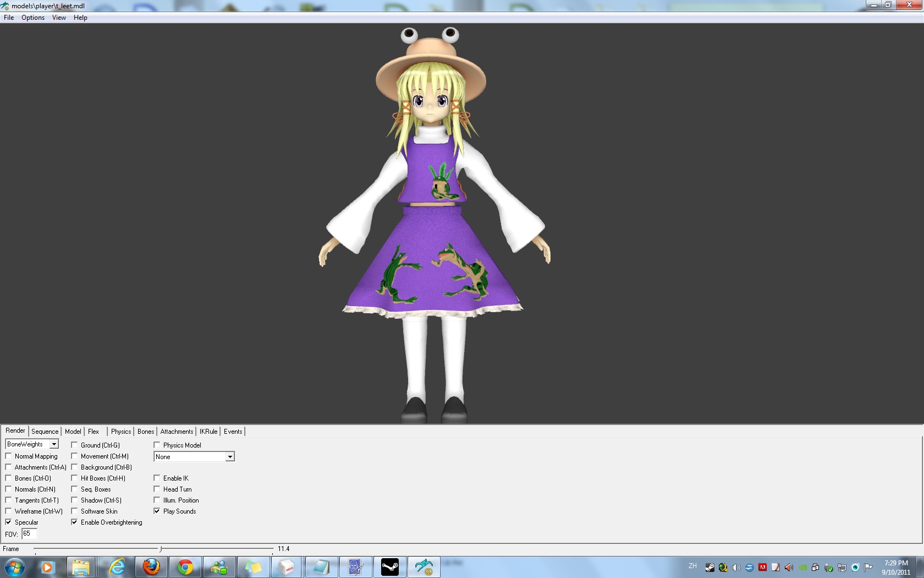Open Internet Explorer from the taskbar
The width and height of the screenshot is (924, 578).
click(117, 567)
